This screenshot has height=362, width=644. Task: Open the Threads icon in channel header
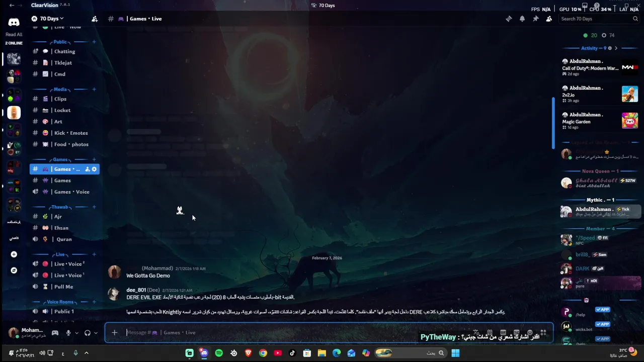click(x=509, y=19)
